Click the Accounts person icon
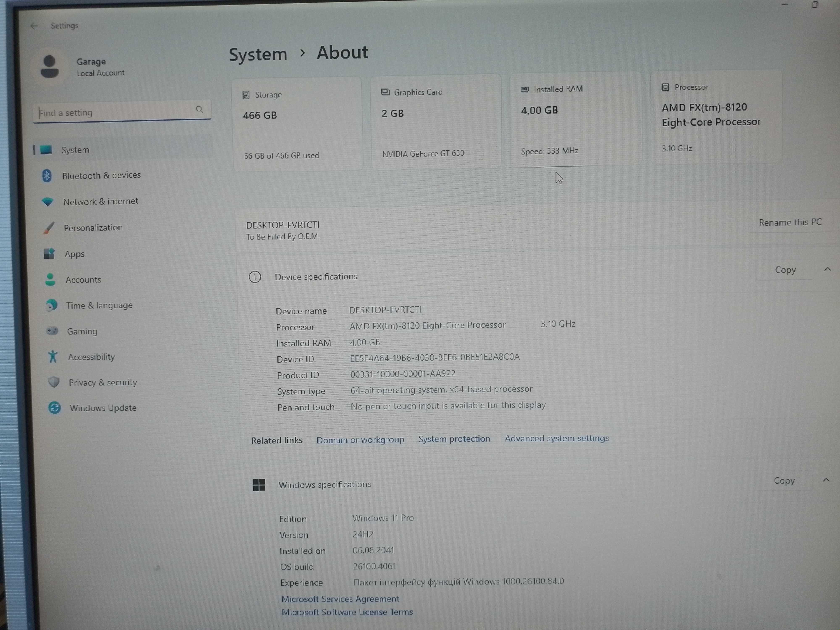This screenshot has width=840, height=630. point(50,280)
